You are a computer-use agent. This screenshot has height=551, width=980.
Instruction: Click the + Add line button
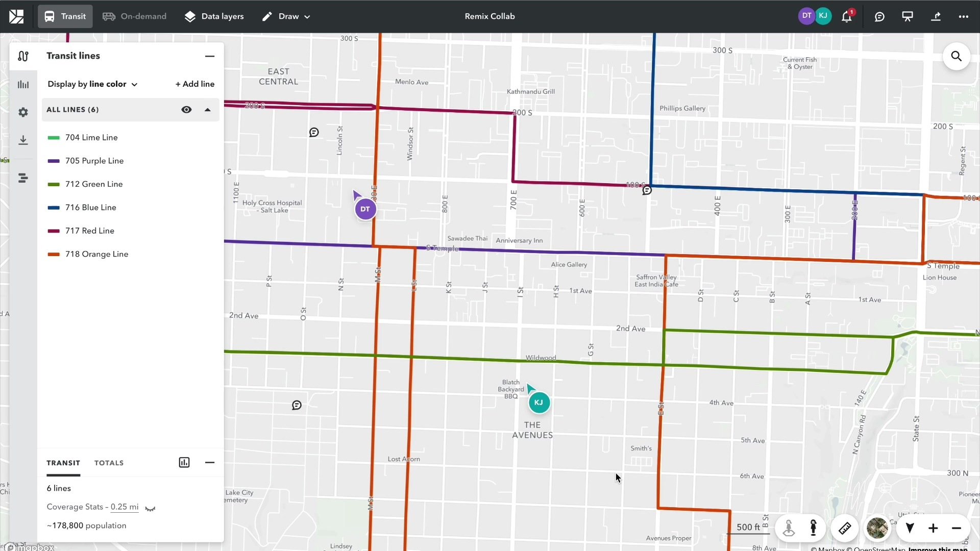click(x=195, y=84)
